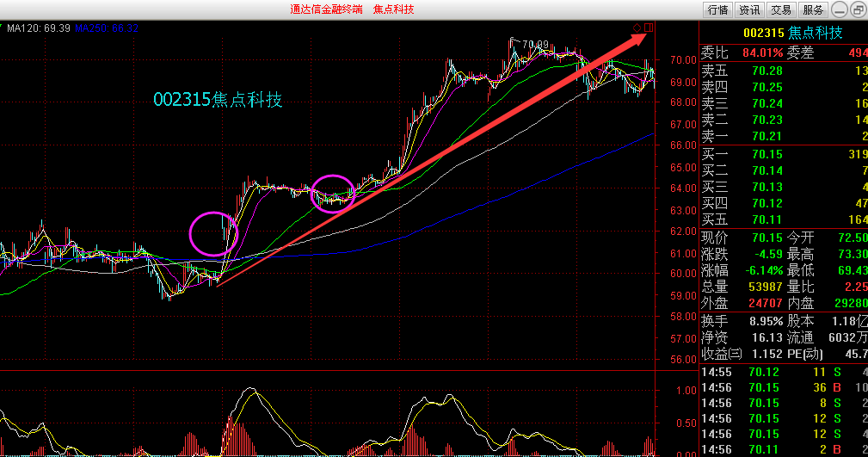Click the 通达信金融终端 title text
The height and width of the screenshot is (457, 868).
tap(326, 9)
